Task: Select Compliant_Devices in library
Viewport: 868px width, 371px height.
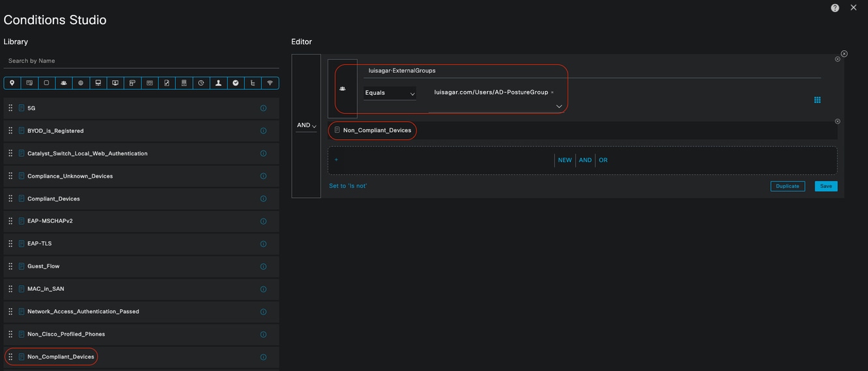Action: pos(141,199)
